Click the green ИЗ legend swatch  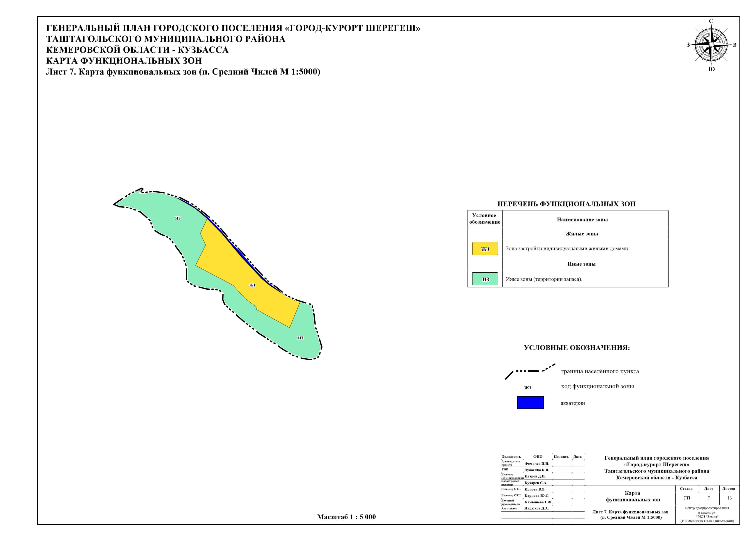point(485,279)
